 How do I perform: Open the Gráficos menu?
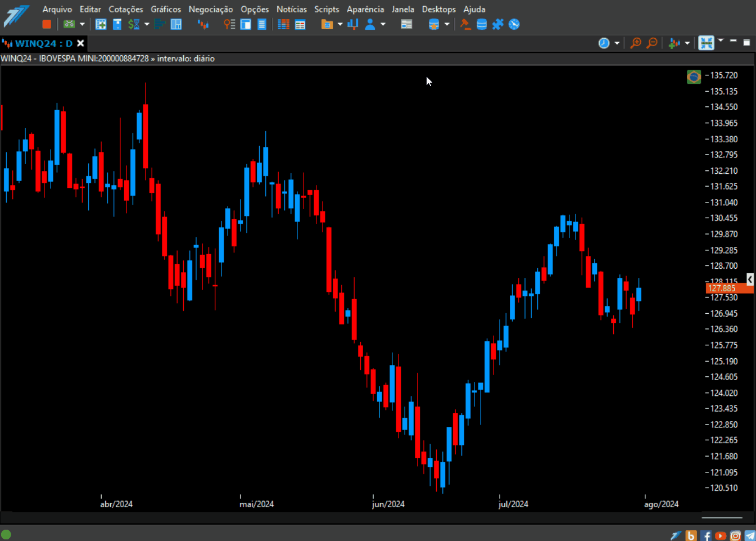click(x=166, y=9)
